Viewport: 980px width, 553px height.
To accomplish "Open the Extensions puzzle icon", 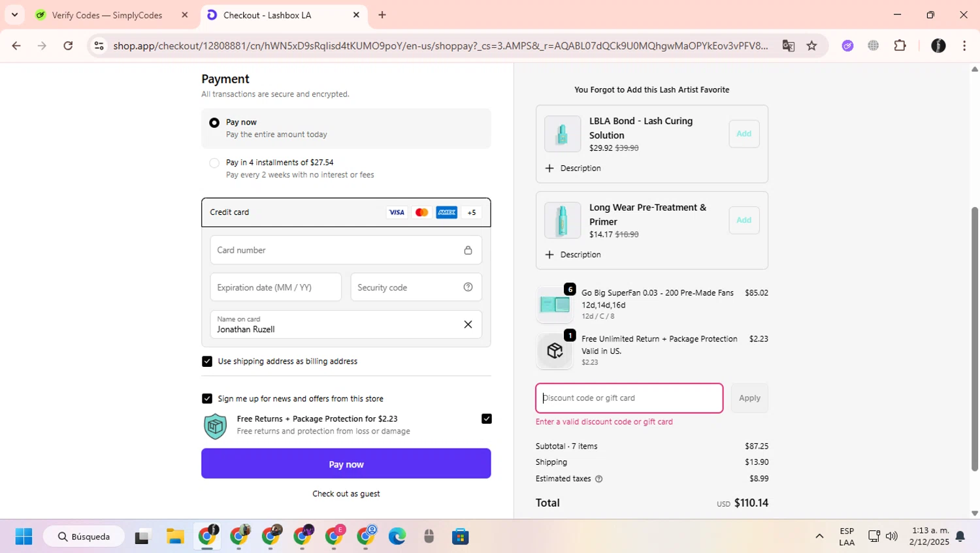I will [x=900, y=46].
